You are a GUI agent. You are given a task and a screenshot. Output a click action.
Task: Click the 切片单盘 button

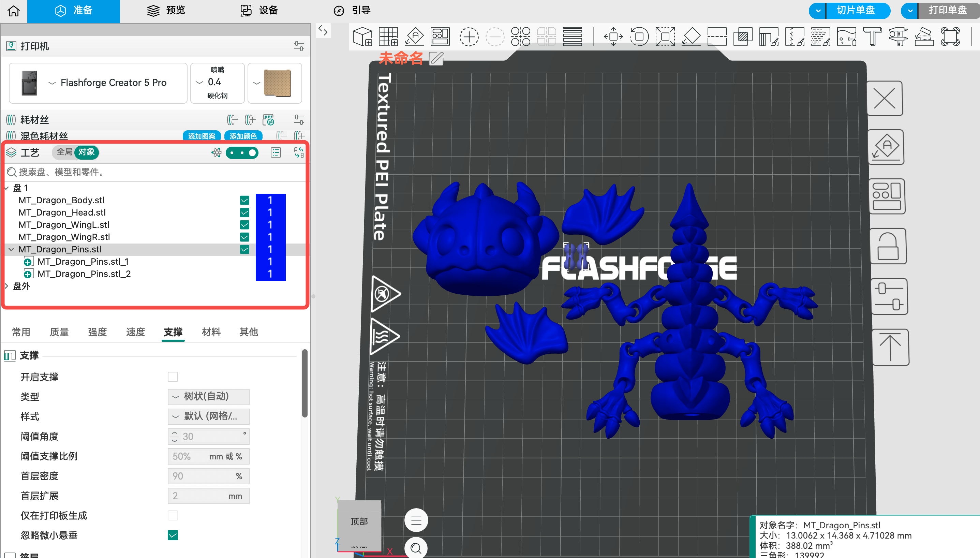pos(858,11)
